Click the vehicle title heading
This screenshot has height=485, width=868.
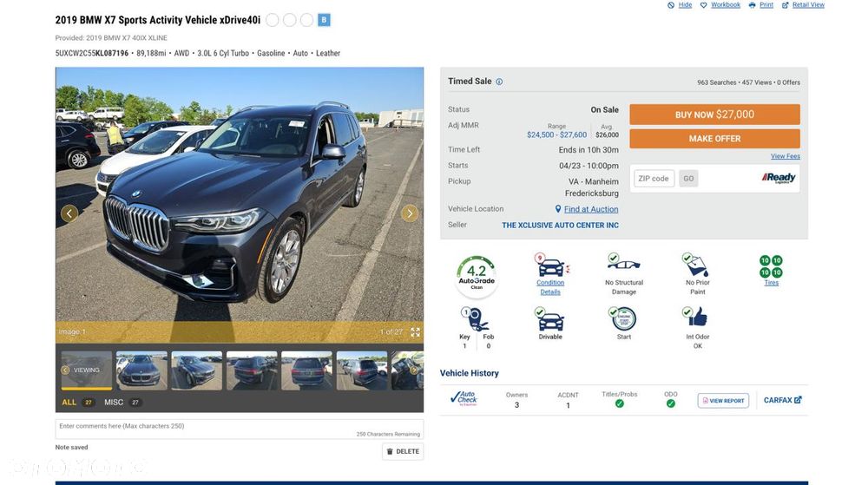click(x=158, y=20)
